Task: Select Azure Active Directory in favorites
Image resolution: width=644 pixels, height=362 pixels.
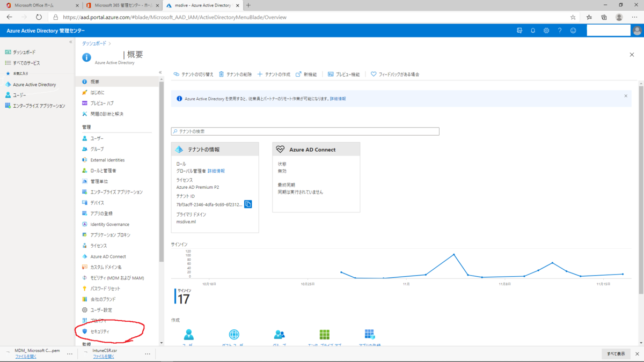Action: [x=34, y=84]
